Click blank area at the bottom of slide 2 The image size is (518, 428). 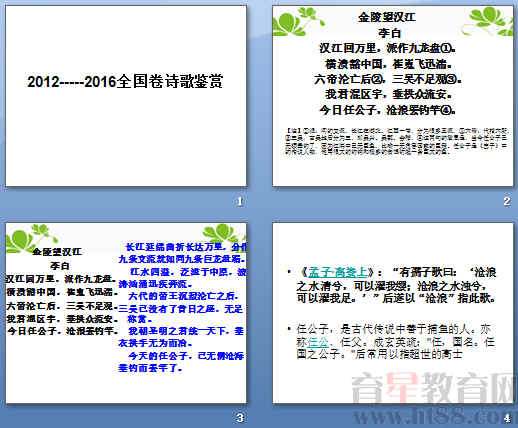pos(393,172)
